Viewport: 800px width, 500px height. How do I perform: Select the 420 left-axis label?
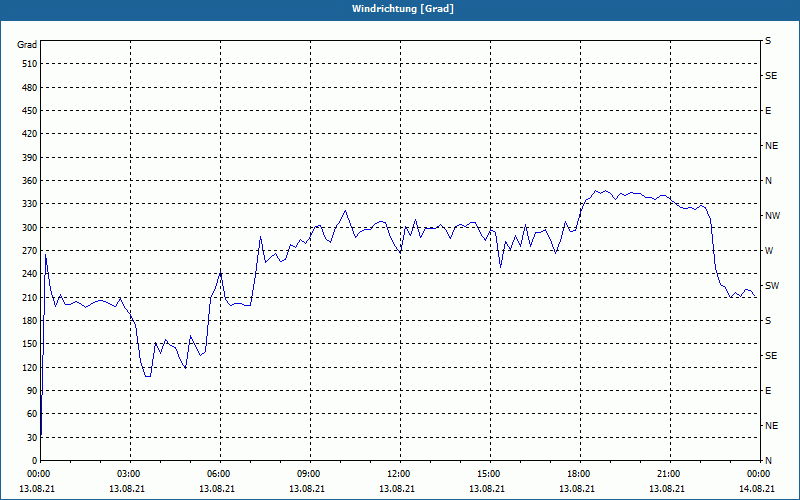pyautogui.click(x=30, y=134)
